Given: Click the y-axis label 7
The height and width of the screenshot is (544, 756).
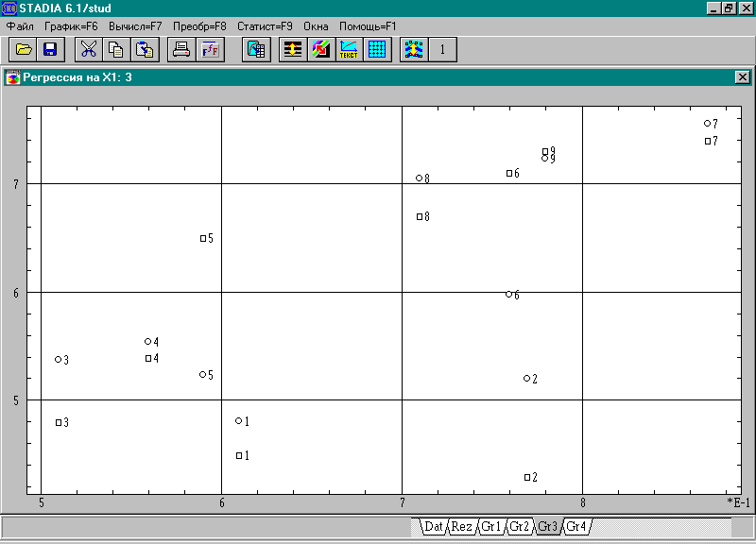Looking at the screenshot, I should (x=16, y=184).
